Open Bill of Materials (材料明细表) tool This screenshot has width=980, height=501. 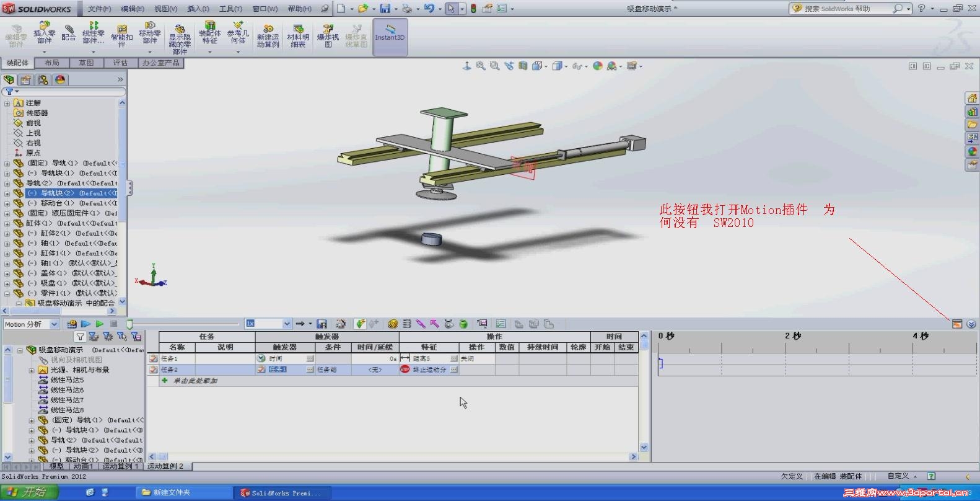pyautogui.click(x=298, y=36)
